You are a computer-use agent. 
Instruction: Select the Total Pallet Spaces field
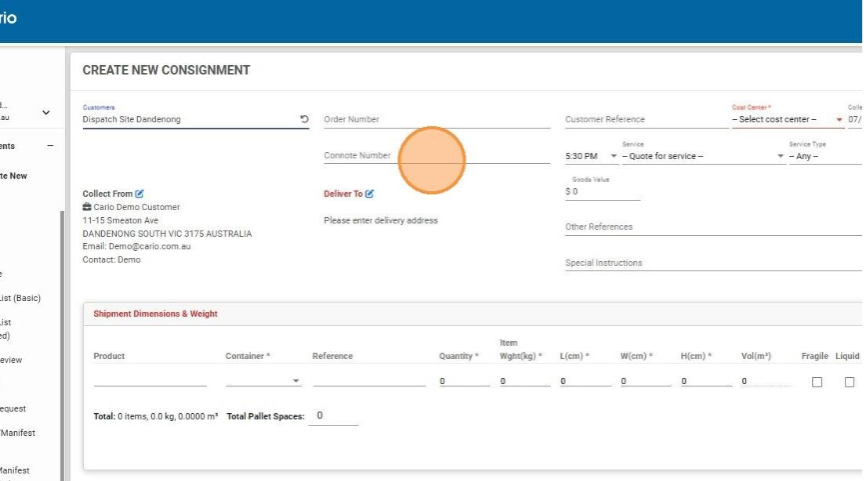[x=332, y=416]
